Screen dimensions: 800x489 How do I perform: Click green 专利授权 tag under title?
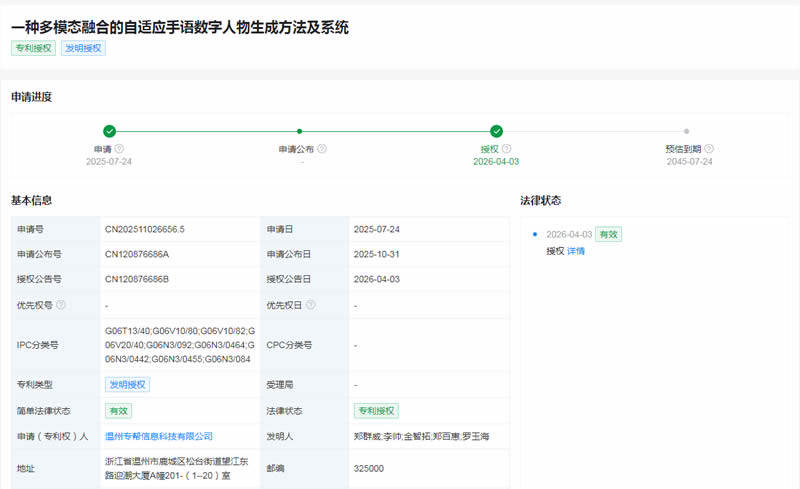point(33,48)
